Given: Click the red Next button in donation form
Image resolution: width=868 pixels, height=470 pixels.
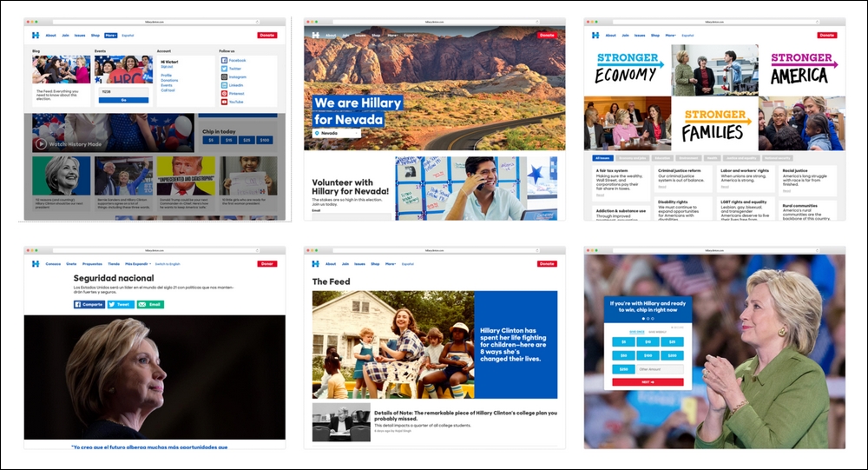Looking at the screenshot, I should 648,382.
